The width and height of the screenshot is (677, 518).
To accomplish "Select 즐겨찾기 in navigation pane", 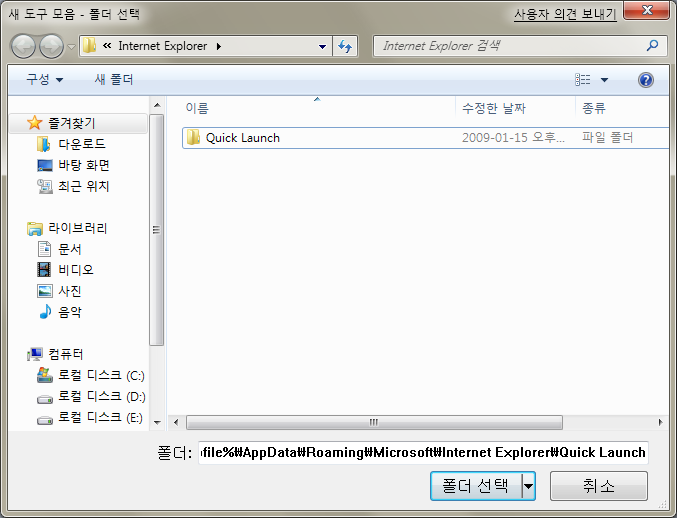I will click(78, 123).
